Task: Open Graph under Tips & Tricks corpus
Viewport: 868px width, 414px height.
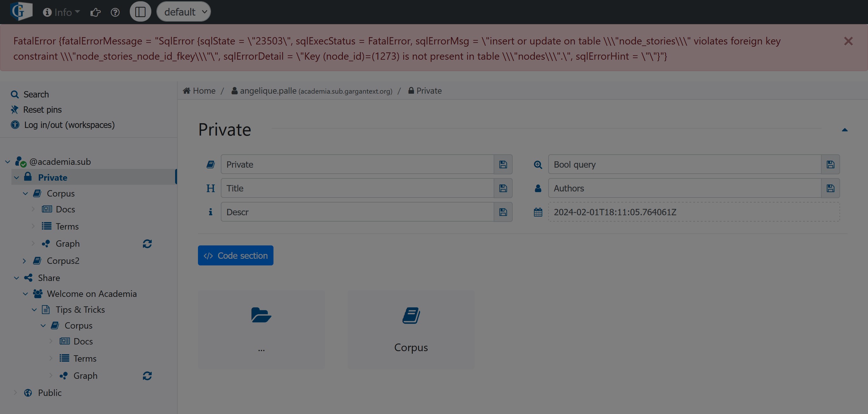Action: pyautogui.click(x=85, y=375)
